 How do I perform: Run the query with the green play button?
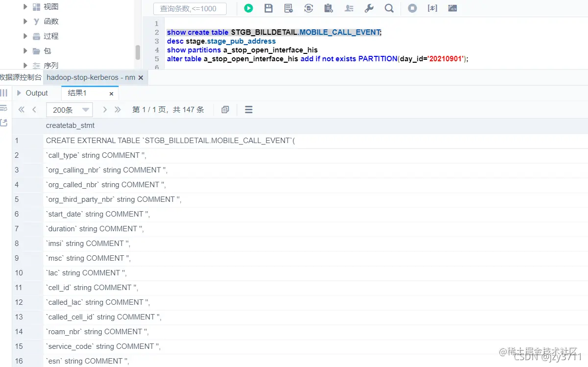[249, 8]
